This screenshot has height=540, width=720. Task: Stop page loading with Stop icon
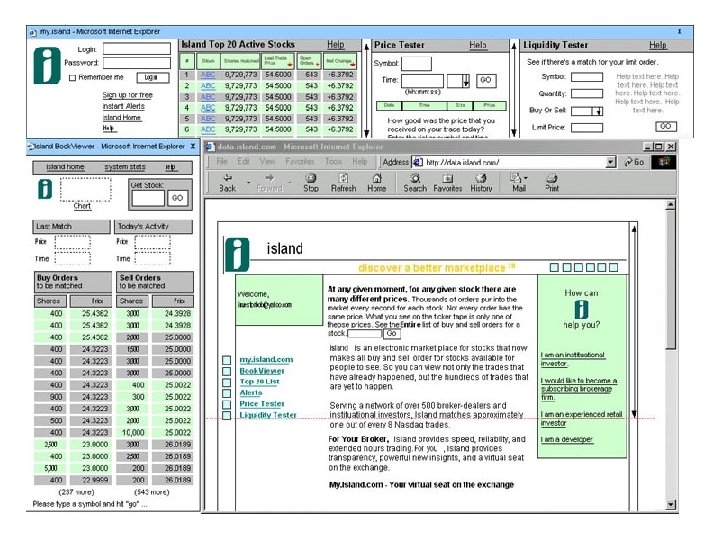[x=311, y=178]
